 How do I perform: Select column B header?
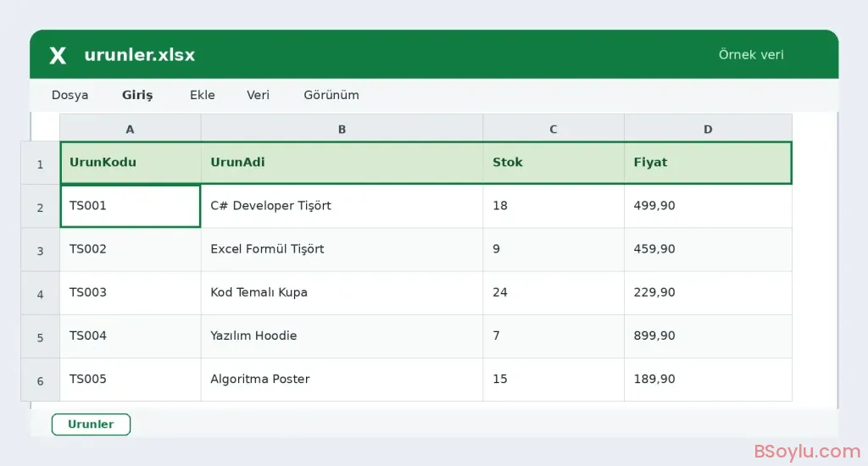pyautogui.click(x=342, y=129)
